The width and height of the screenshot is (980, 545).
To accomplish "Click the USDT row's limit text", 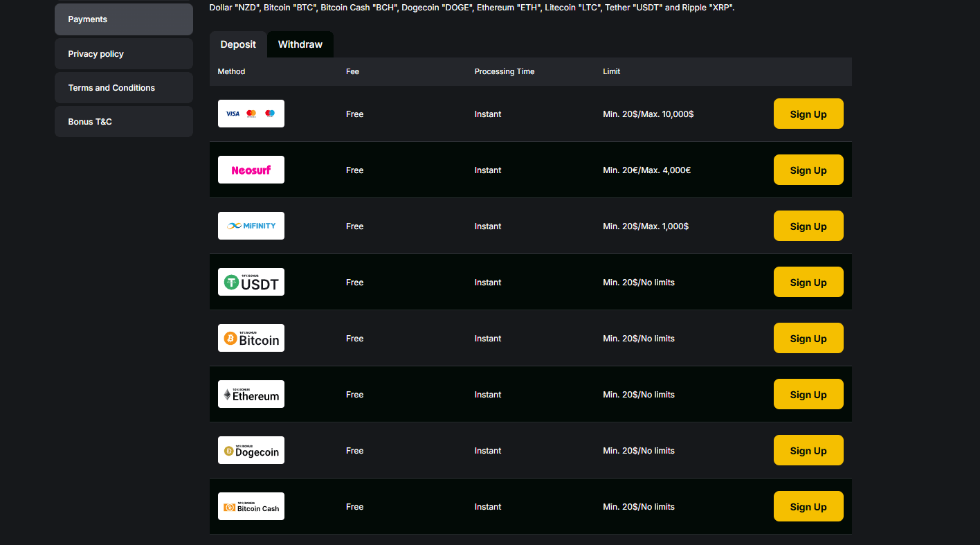I will pyautogui.click(x=639, y=283).
